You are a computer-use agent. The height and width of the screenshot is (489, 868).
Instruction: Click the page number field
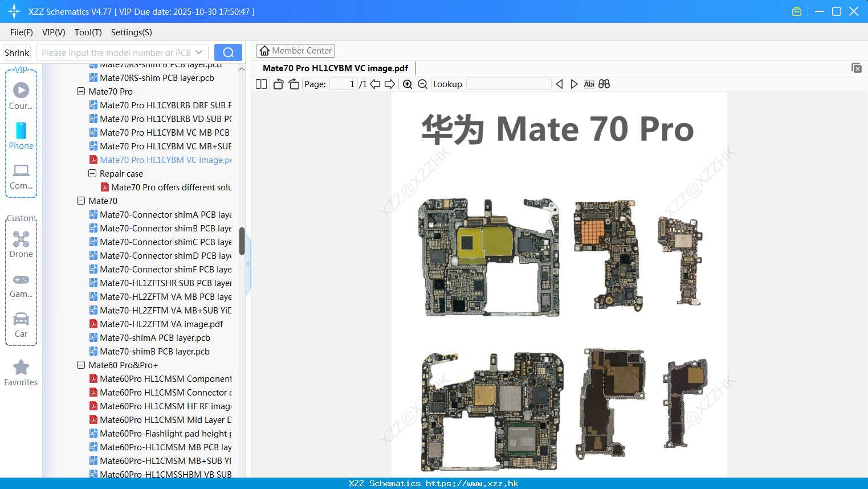click(x=344, y=84)
